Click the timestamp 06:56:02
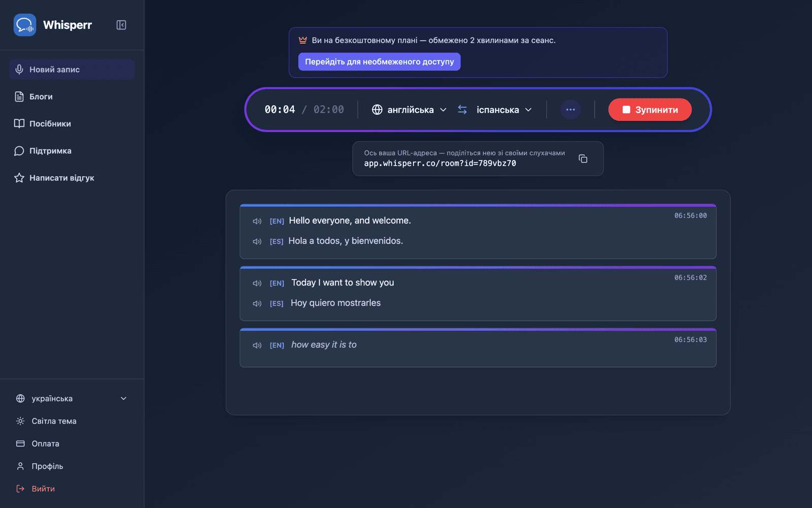Screen dimensions: 812x508 tap(690, 277)
